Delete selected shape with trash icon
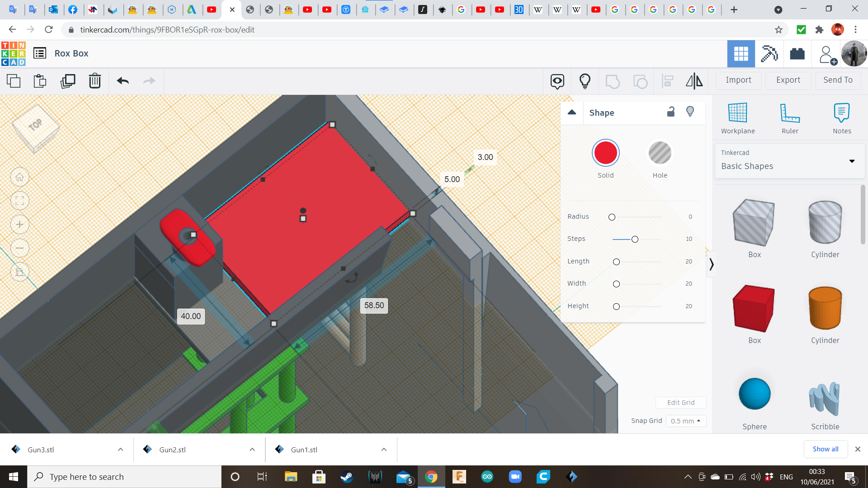The width and height of the screenshot is (868, 488). pyautogui.click(x=94, y=81)
